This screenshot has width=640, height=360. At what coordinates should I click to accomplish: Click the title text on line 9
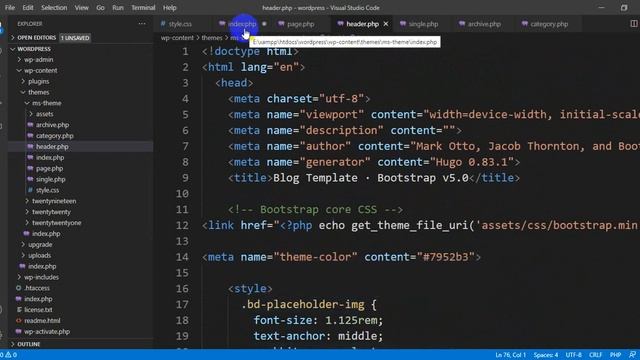pos(371,178)
